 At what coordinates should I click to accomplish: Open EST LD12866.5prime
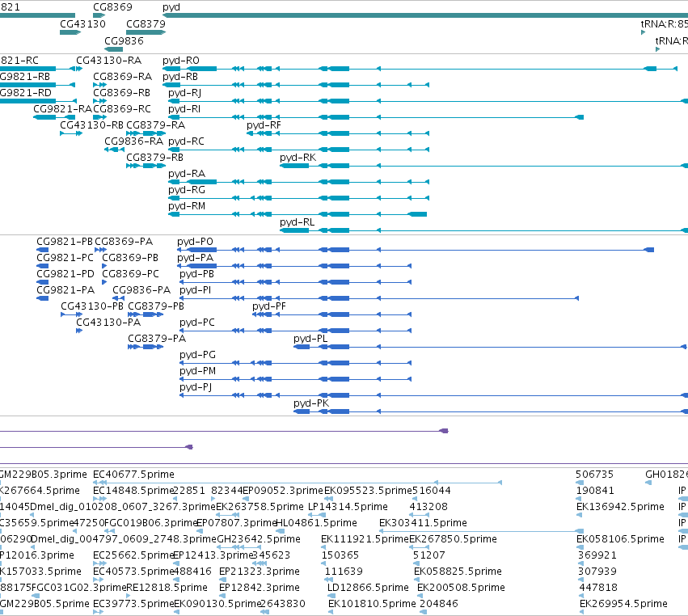tap(368, 588)
